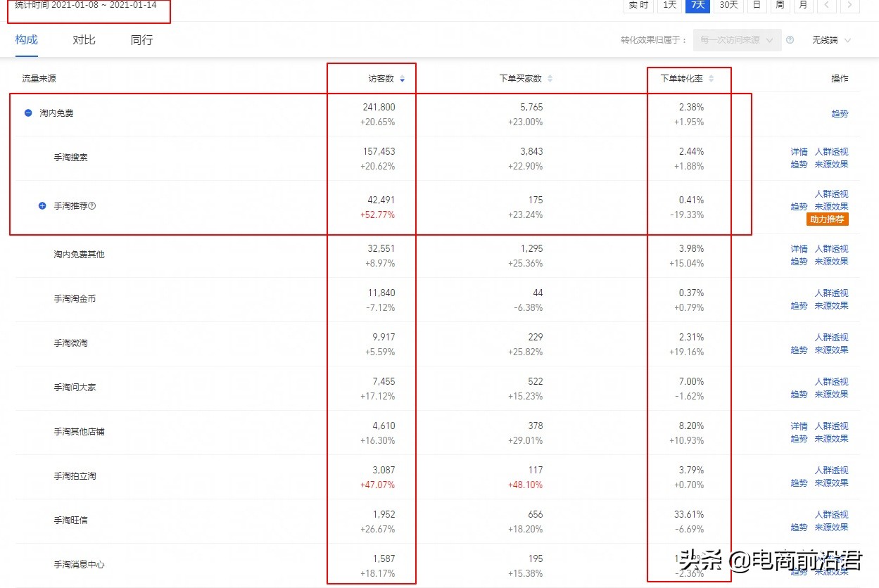Open 趋势 for 淘内免费其他 row
Image resolution: width=879 pixels, height=588 pixels.
tap(799, 261)
